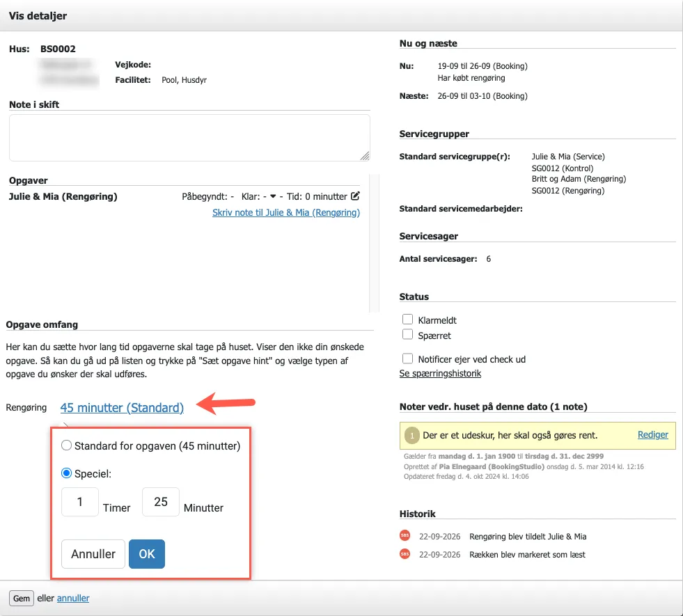Click Har købt rengøring text
The image size is (683, 616).
471,78
